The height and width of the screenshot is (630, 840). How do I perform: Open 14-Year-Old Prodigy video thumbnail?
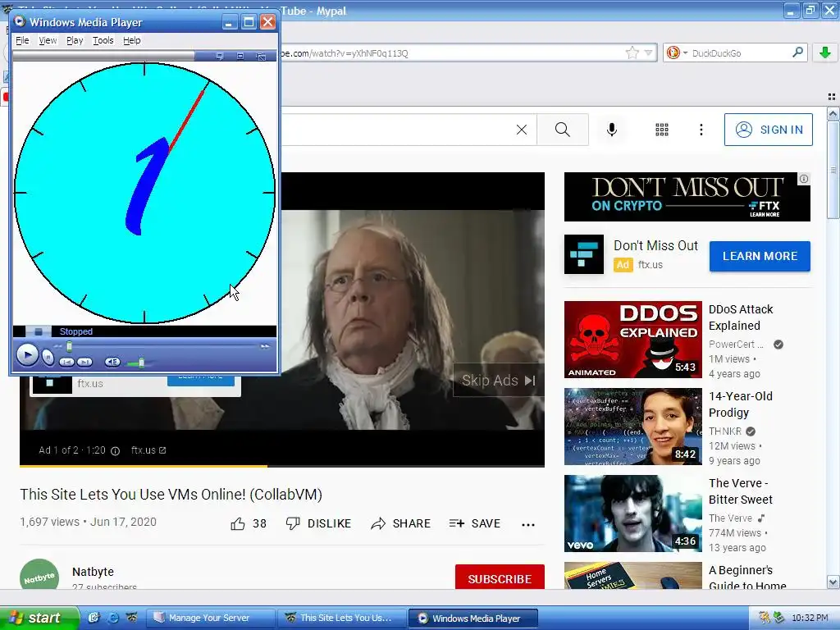[x=632, y=427]
